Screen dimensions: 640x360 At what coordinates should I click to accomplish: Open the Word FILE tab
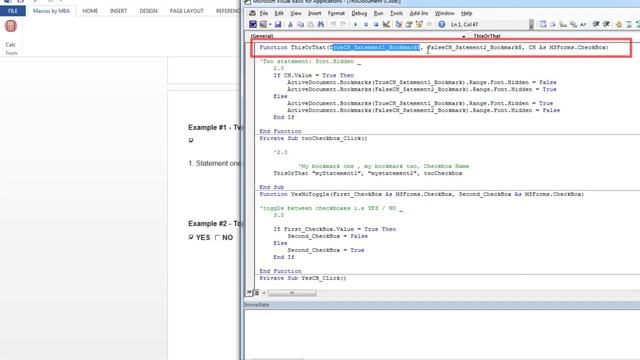click(13, 11)
